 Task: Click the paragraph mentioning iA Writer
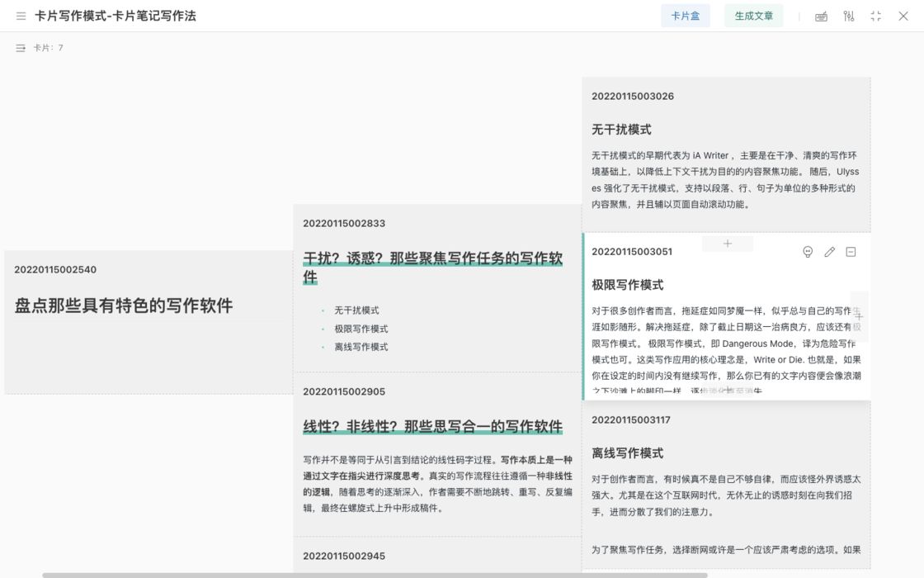[x=725, y=180]
